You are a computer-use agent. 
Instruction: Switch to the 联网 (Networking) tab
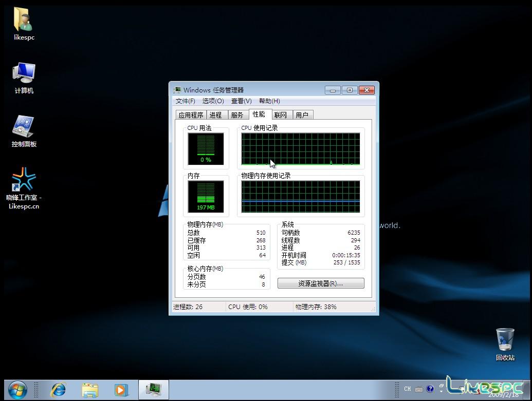tap(281, 114)
